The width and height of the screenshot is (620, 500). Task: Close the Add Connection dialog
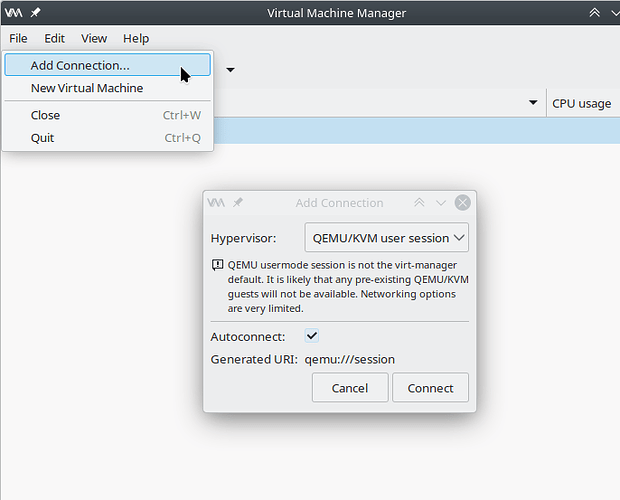click(463, 203)
